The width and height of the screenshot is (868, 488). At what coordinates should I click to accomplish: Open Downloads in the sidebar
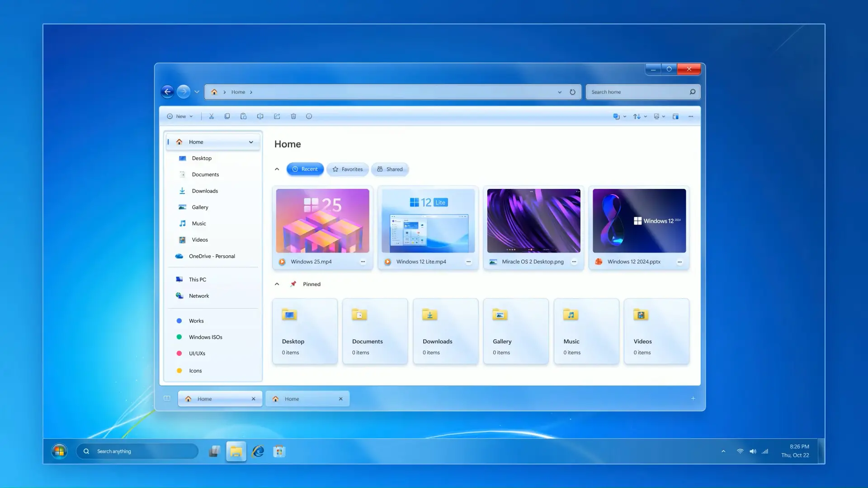pos(213,191)
